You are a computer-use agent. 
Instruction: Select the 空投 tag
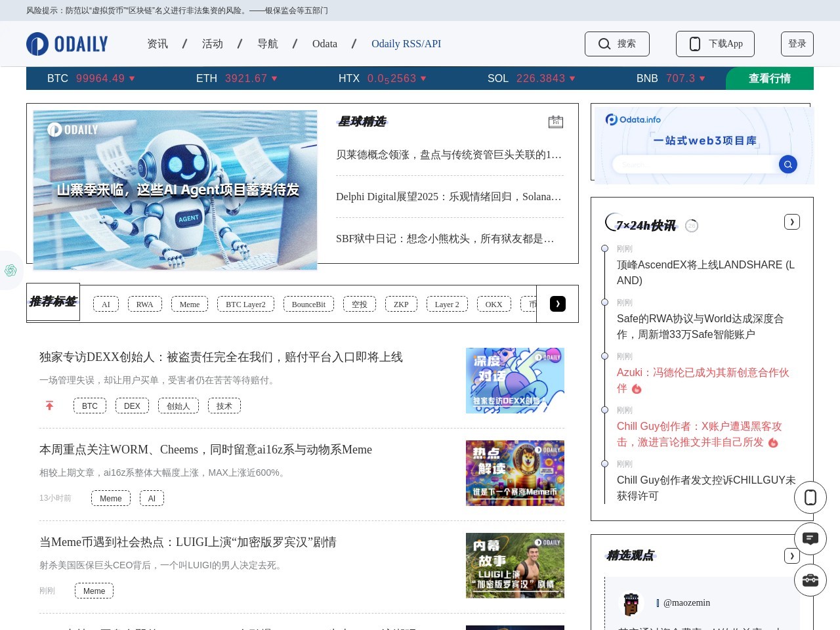click(x=360, y=304)
